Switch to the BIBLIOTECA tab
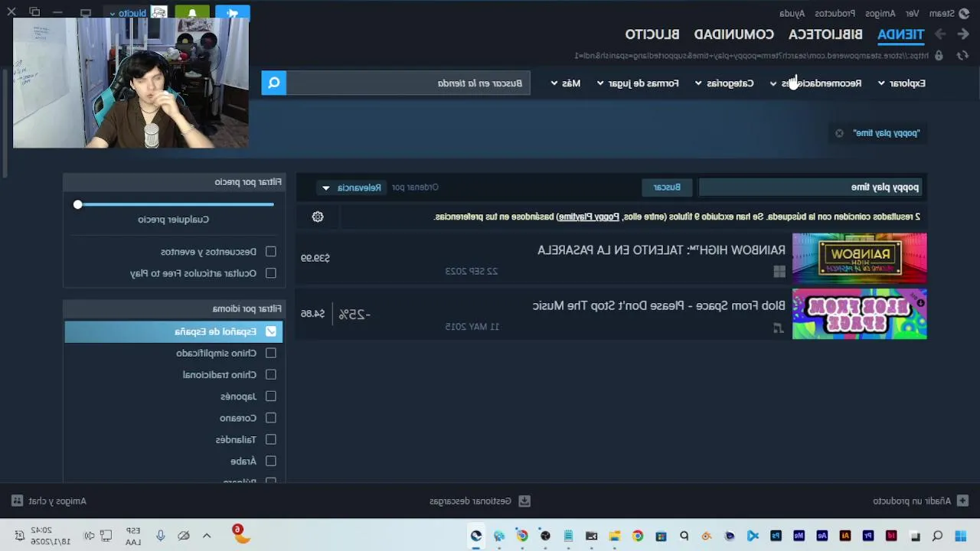This screenshot has width=980, height=551. pyautogui.click(x=825, y=34)
